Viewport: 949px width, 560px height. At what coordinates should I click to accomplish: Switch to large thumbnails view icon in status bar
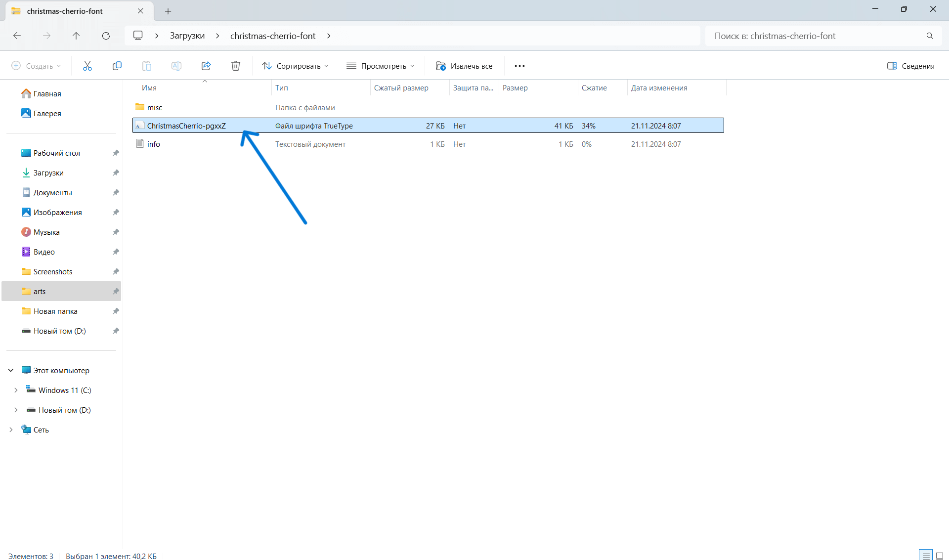(940, 556)
